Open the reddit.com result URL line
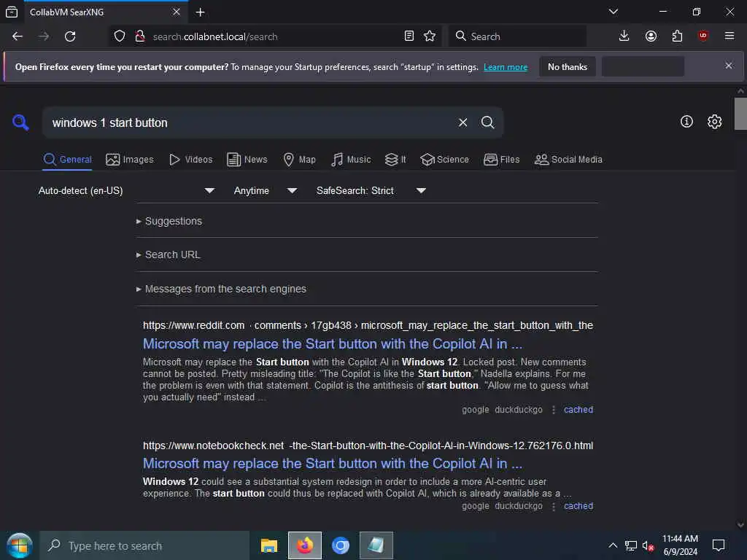747x560 pixels. [x=368, y=325]
